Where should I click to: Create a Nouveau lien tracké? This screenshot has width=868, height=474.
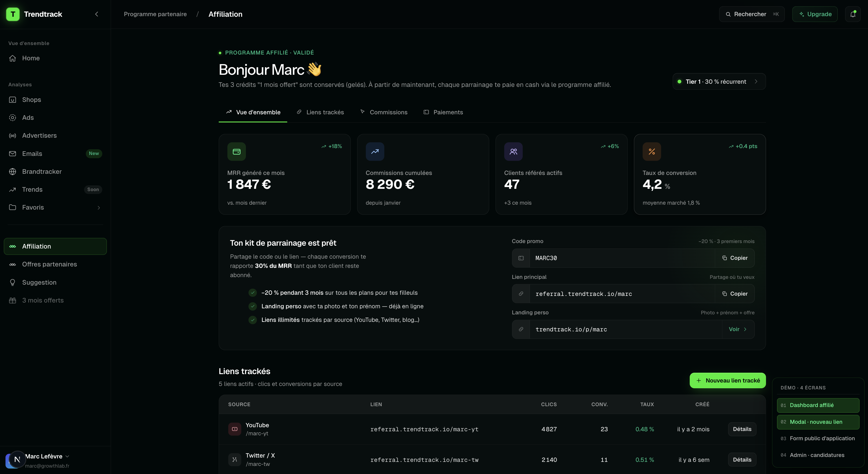(728, 380)
